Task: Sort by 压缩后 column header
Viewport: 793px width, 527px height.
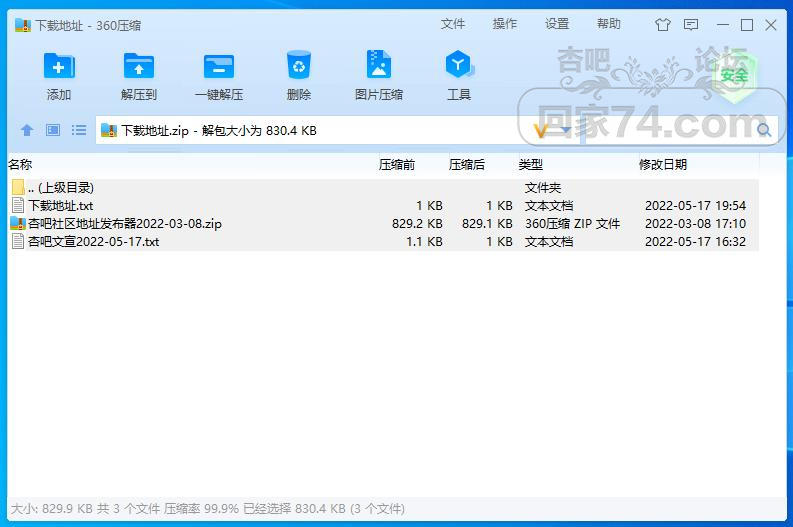Action: 467,164
